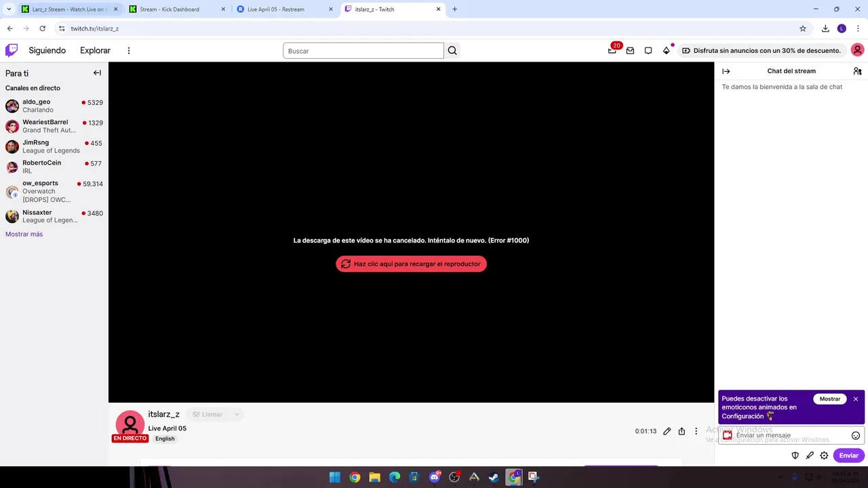Reload the player via red button
Image resolution: width=868 pixels, height=488 pixels.
pos(411,264)
